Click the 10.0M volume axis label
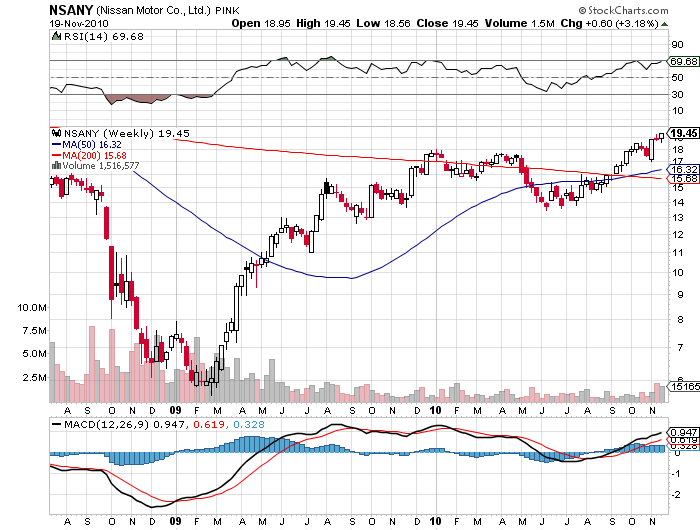This screenshot has width=700, height=530. 32,308
